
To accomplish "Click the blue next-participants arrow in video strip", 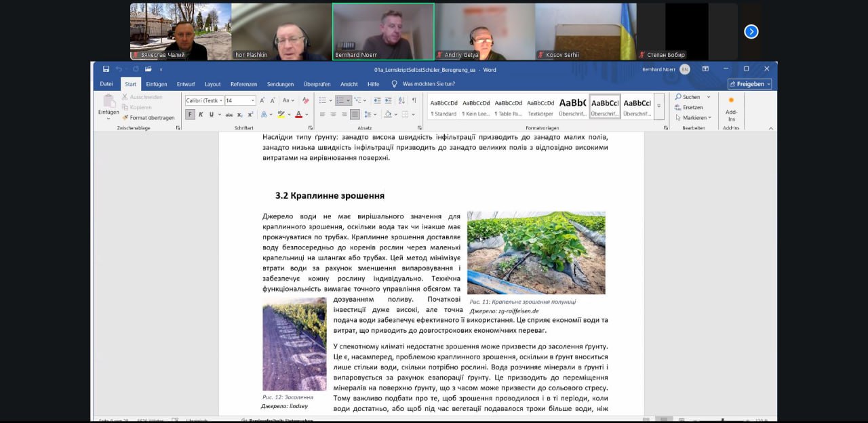I will [x=751, y=31].
